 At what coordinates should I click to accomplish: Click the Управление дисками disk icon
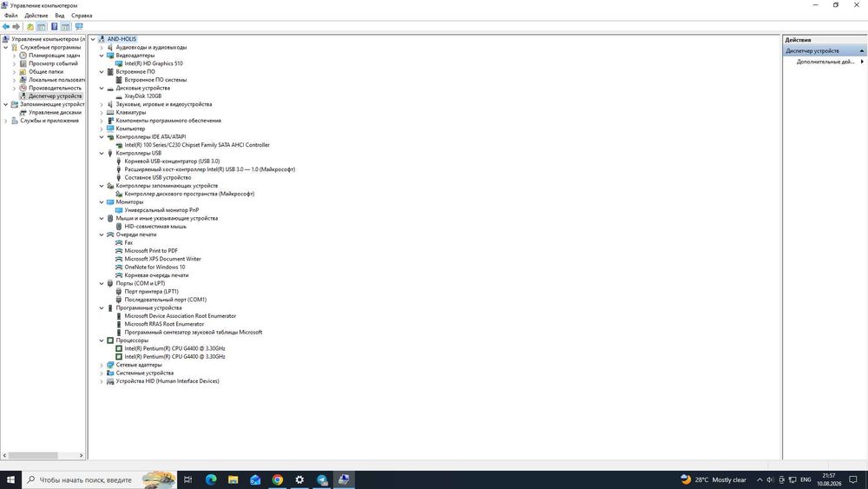coord(23,112)
